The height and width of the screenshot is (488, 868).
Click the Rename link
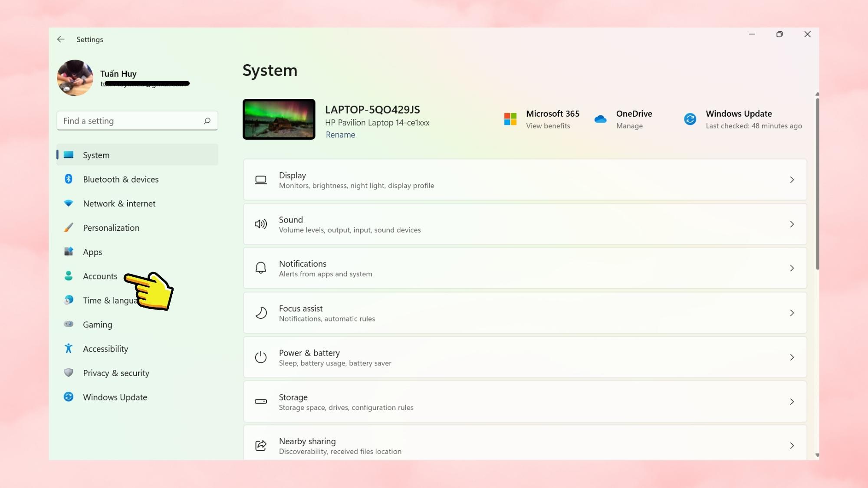[x=340, y=135]
